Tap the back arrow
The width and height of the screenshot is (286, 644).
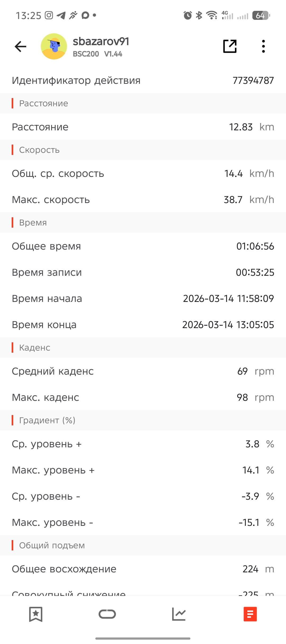click(20, 47)
